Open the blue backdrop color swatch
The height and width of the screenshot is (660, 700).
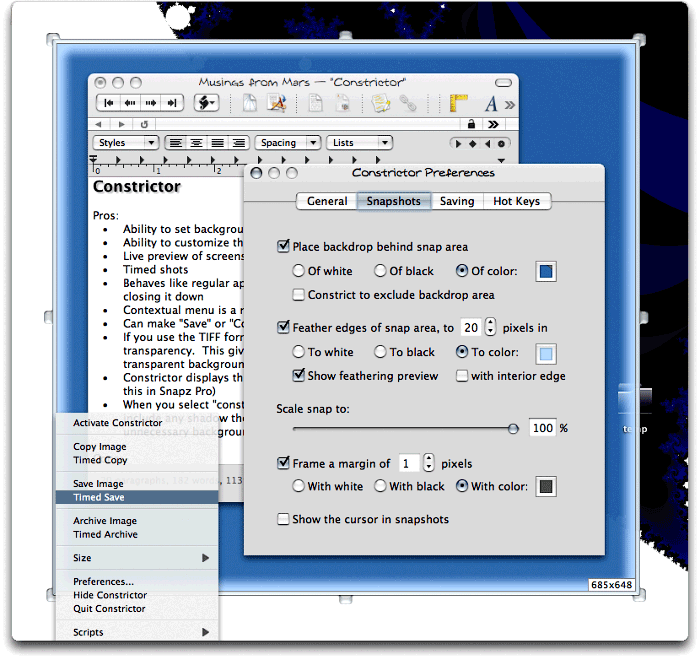click(546, 272)
